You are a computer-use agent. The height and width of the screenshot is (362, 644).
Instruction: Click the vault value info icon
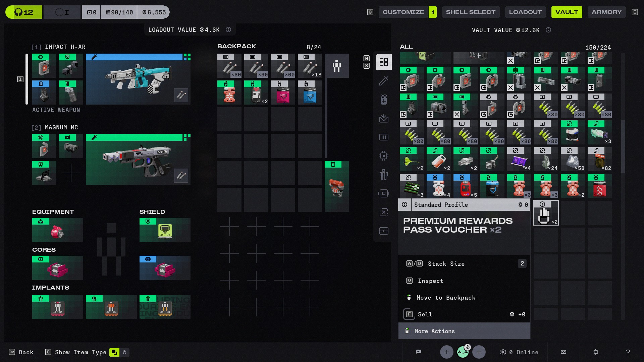click(x=548, y=30)
